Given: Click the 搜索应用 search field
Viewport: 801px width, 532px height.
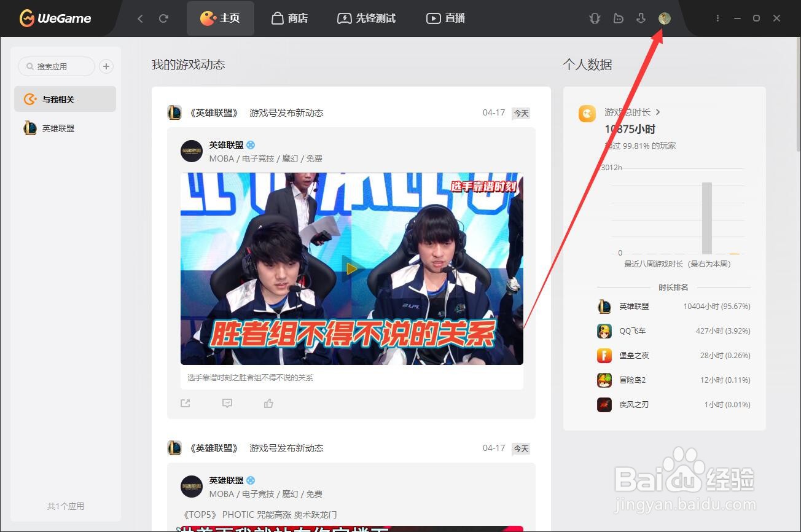Looking at the screenshot, I should [x=57, y=66].
